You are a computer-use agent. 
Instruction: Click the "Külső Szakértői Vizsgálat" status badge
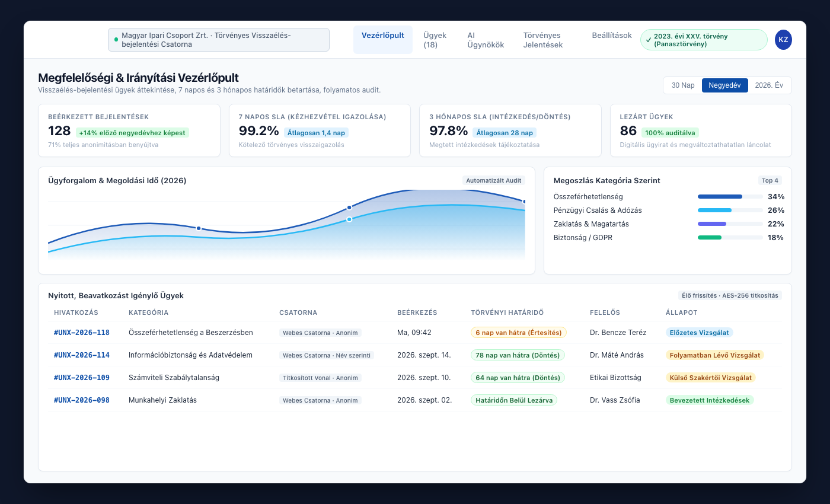click(711, 378)
